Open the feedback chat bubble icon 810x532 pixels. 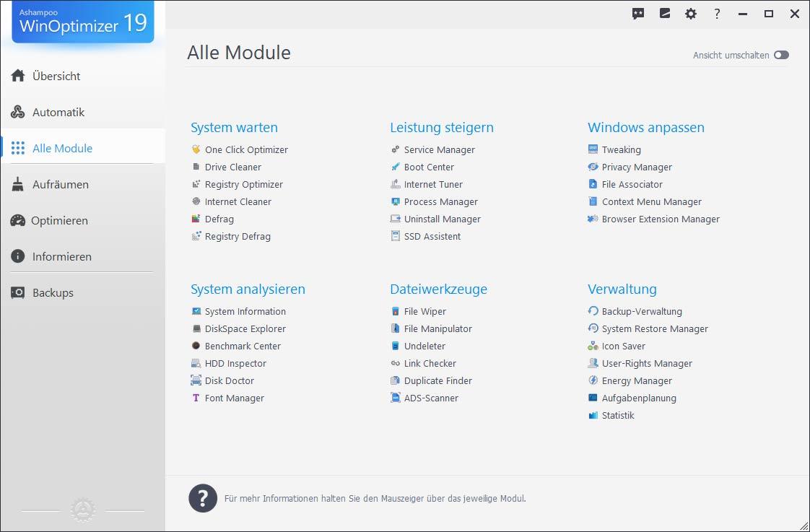coord(638,14)
